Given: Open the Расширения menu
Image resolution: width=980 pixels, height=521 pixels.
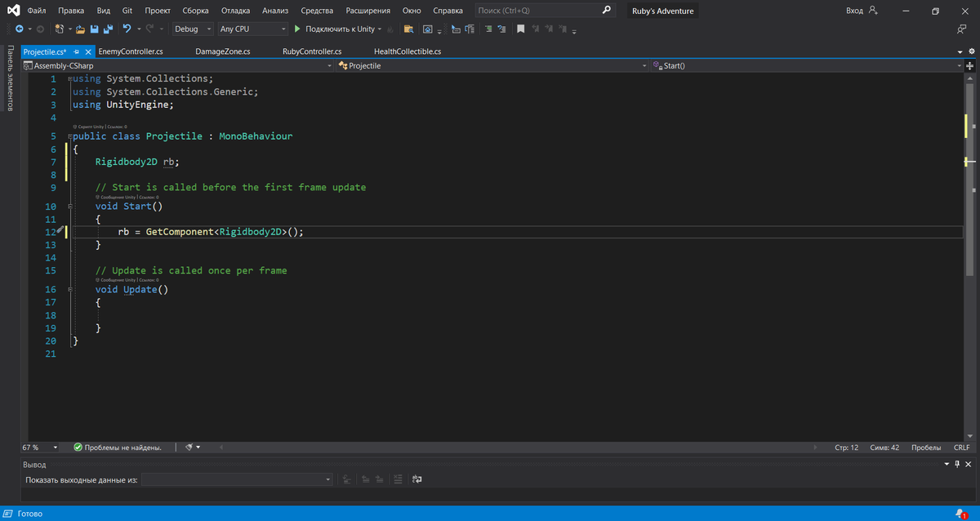Looking at the screenshot, I should (x=367, y=11).
